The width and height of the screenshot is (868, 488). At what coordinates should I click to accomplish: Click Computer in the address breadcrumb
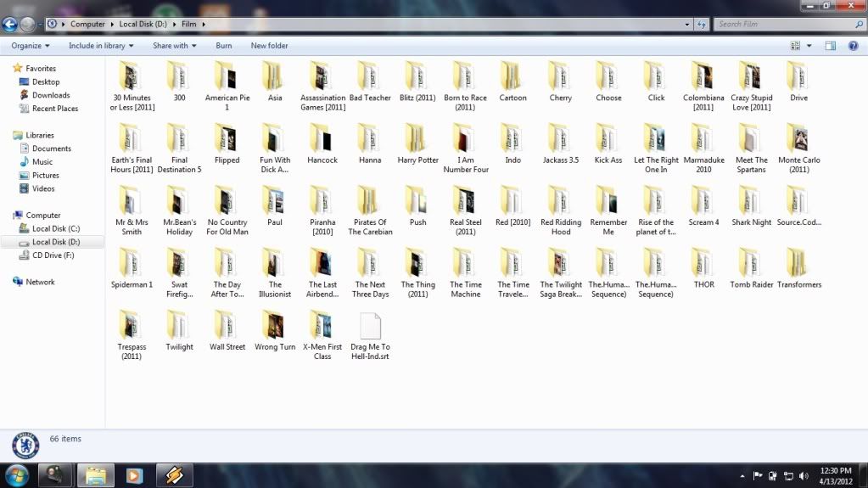click(x=87, y=24)
